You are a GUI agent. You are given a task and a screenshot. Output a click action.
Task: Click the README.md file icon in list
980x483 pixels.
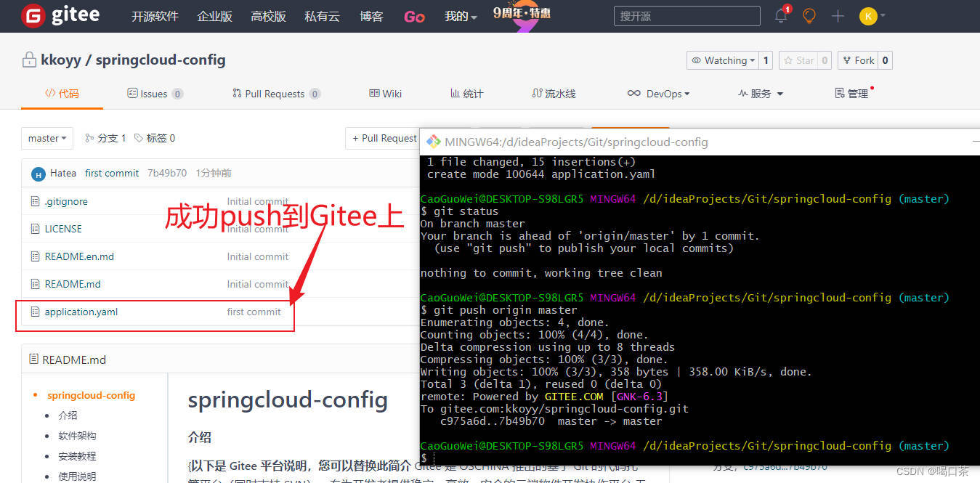(35, 284)
